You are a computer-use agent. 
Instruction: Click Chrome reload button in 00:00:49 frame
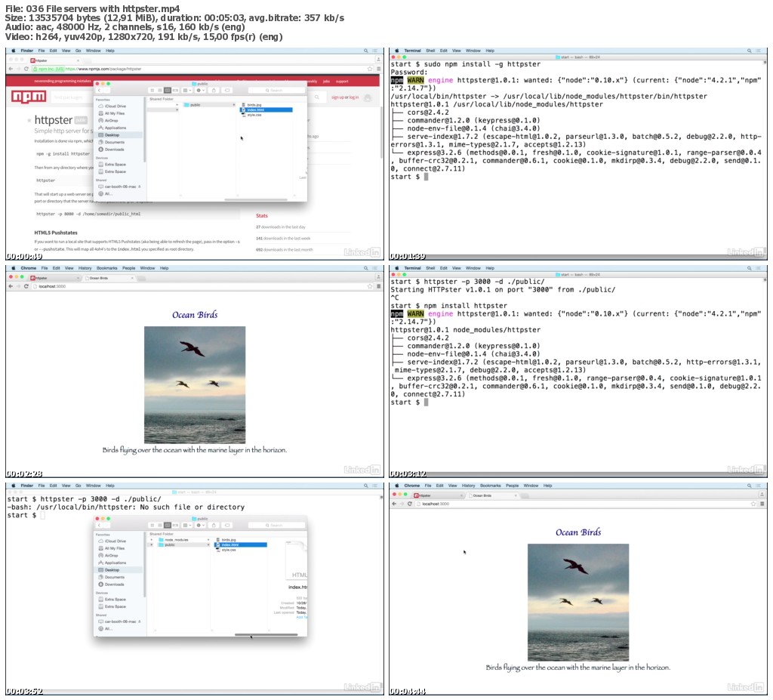26,69
